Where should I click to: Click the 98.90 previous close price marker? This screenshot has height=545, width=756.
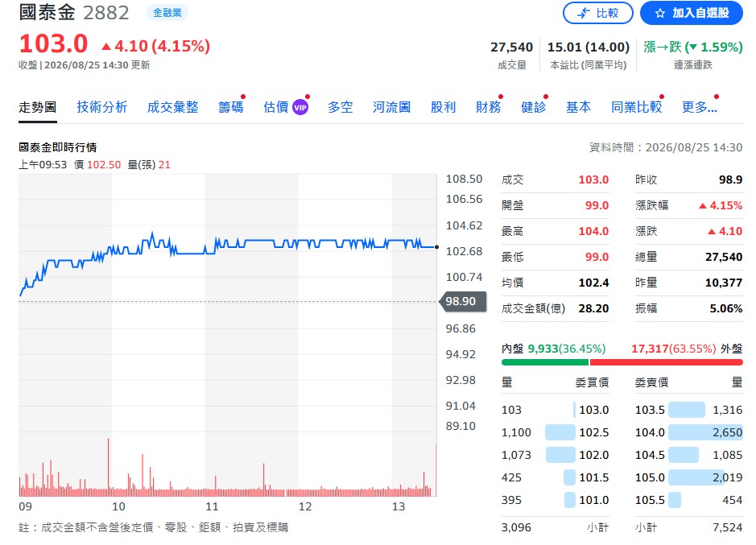pyautogui.click(x=462, y=301)
